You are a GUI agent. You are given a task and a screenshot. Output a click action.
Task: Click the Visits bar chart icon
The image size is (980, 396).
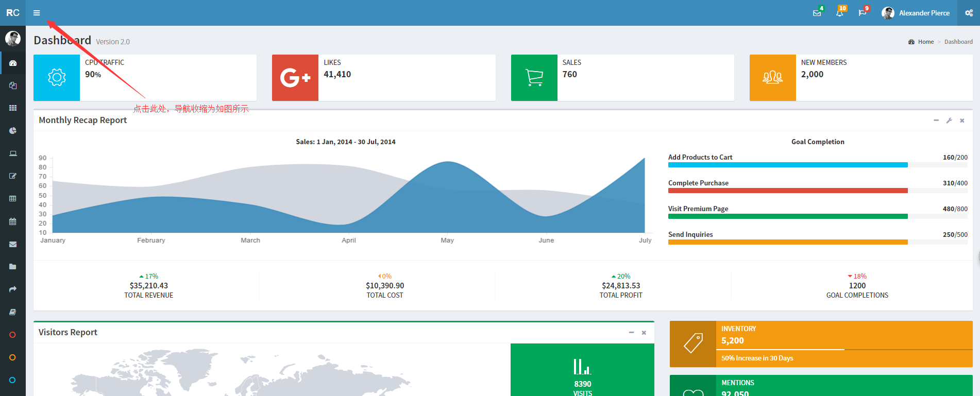click(582, 367)
